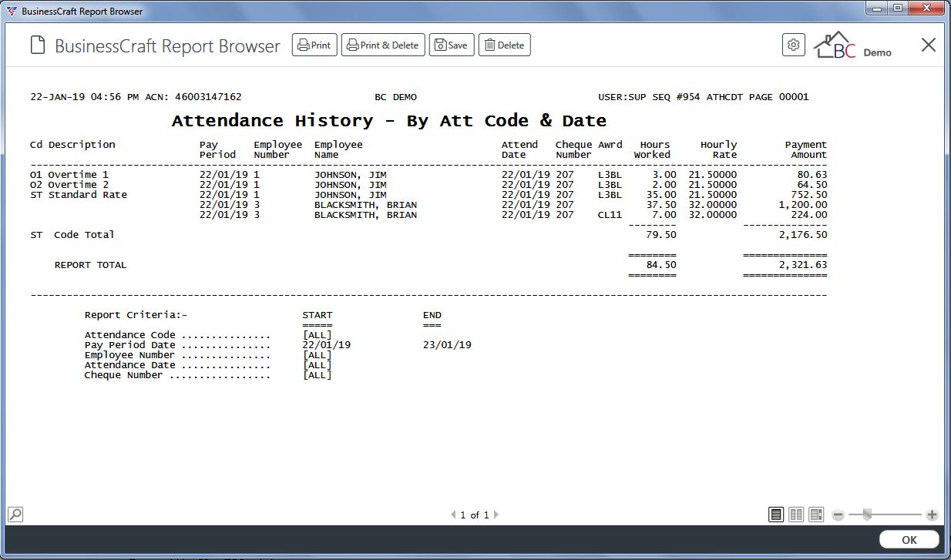Click 'Cheque Number' criteria label

point(124,375)
